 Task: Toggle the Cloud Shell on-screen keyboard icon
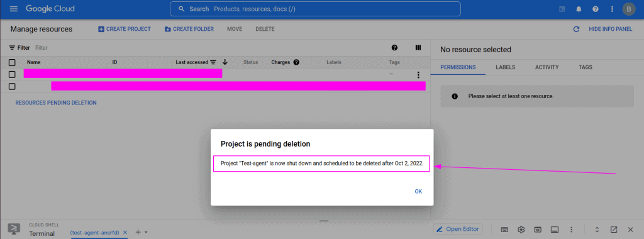[x=505, y=229]
